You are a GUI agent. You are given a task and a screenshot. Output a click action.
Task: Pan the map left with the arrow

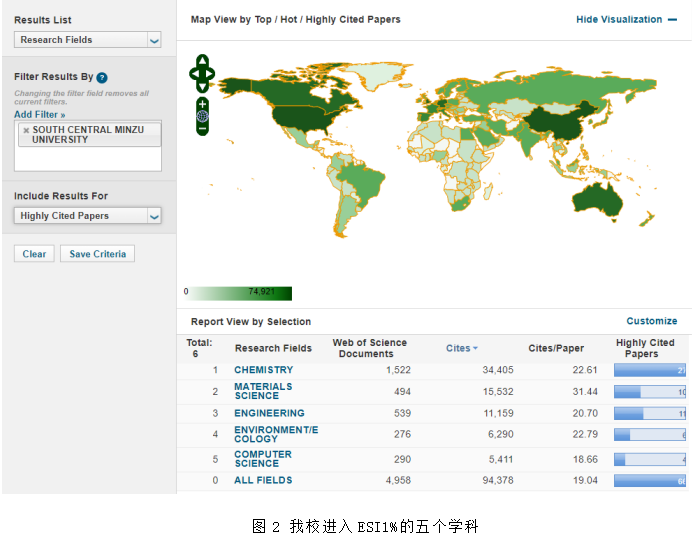(x=194, y=74)
